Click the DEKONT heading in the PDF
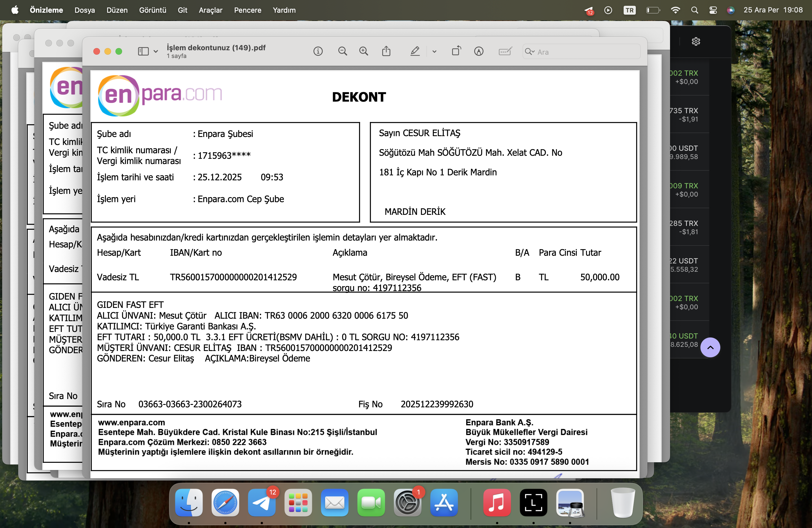This screenshot has width=812, height=528. [x=359, y=97]
